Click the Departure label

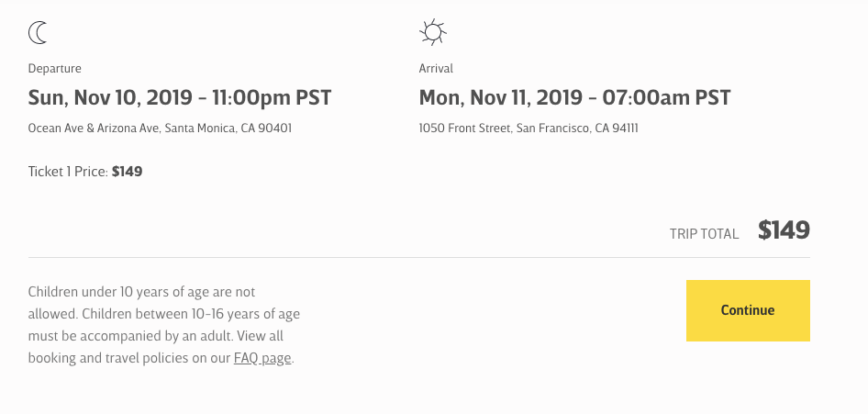[55, 69]
